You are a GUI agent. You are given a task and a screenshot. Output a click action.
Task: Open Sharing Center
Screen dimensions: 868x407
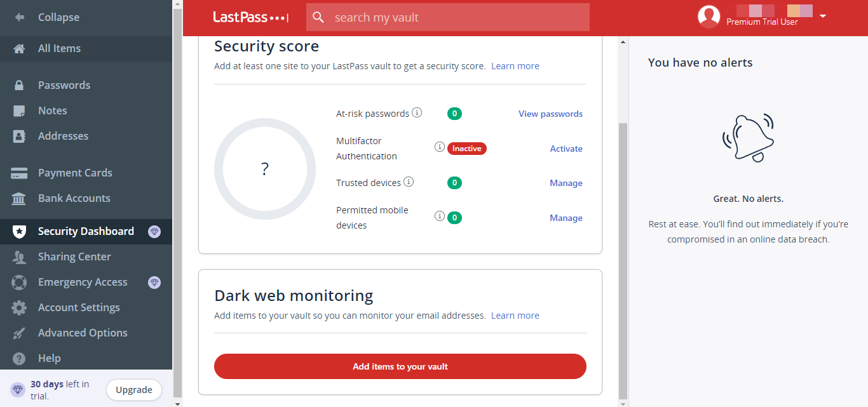(x=86, y=257)
